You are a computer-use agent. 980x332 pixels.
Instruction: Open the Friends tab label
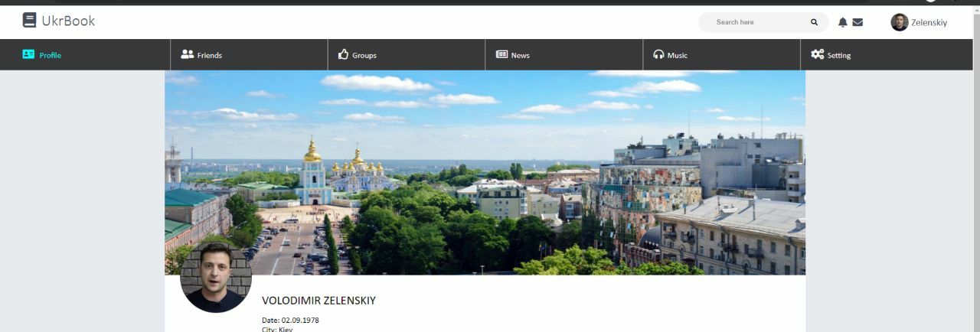click(x=209, y=55)
